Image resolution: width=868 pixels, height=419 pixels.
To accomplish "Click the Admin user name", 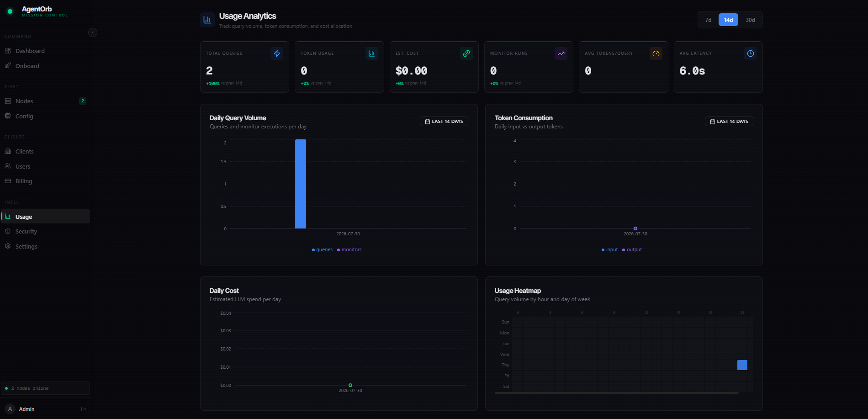I will [x=27, y=409].
